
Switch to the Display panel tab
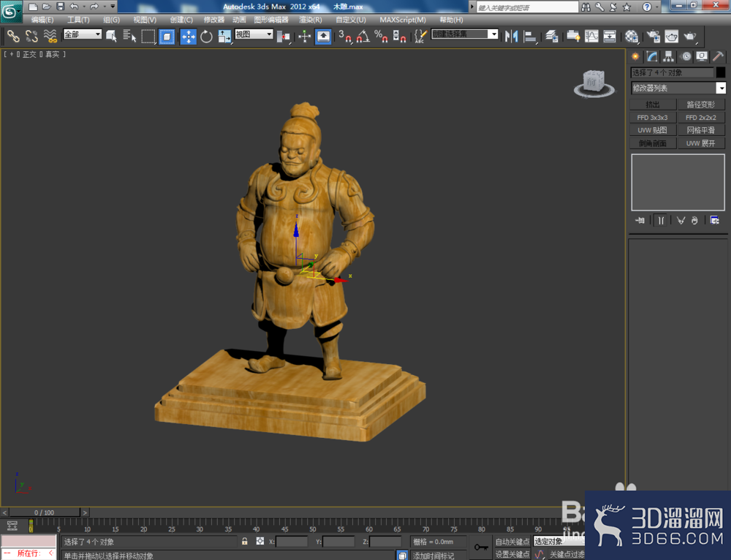click(702, 56)
